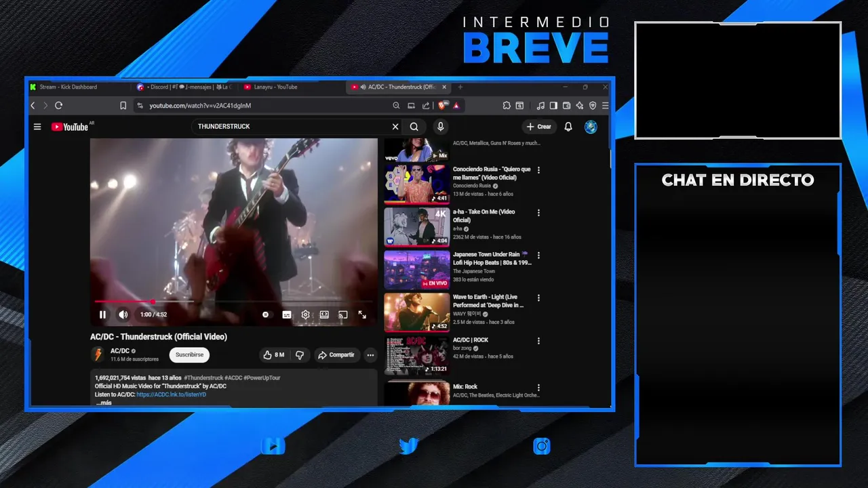
Task: Open the Wave to Earth Light thumbnail
Action: [416, 312]
